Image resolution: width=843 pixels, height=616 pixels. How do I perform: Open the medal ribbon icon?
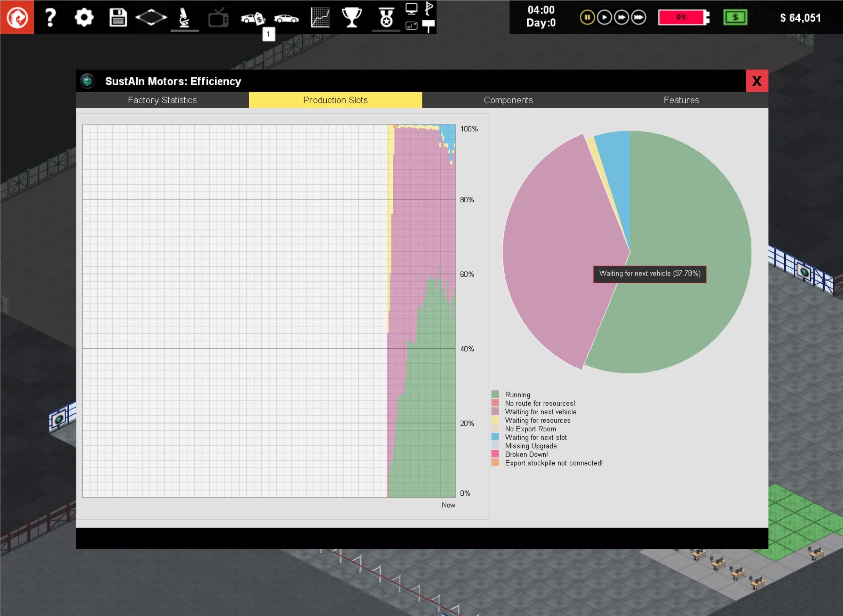coord(386,17)
